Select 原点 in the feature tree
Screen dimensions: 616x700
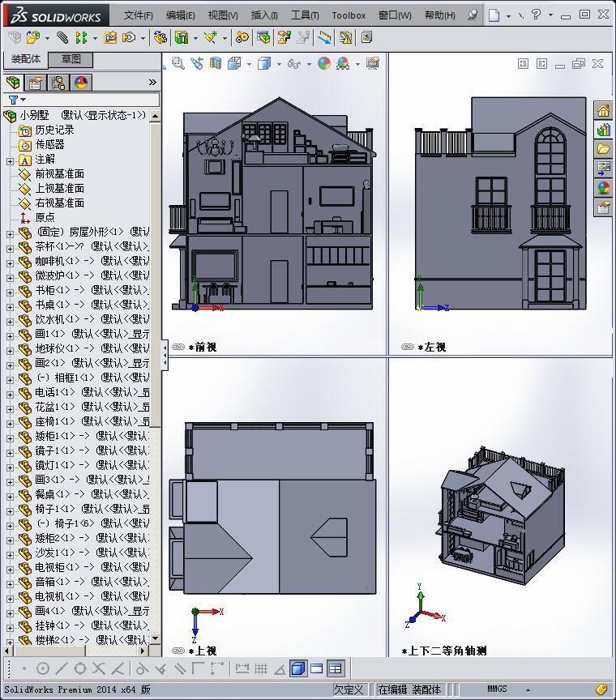click(45, 217)
